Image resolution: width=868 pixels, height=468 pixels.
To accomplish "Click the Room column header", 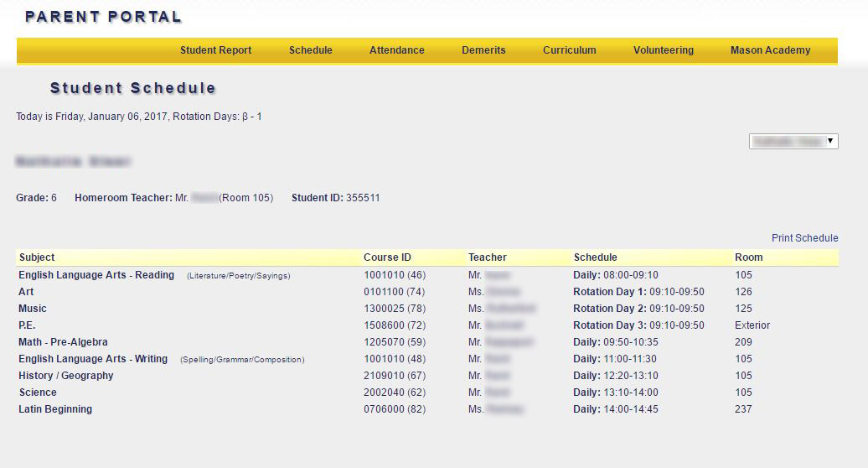I will click(x=748, y=257).
